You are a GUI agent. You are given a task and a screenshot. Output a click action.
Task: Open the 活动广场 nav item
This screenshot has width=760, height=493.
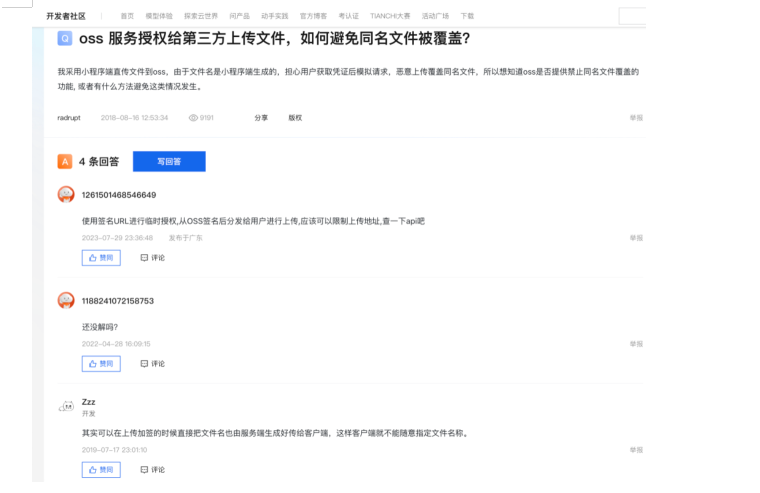(435, 16)
